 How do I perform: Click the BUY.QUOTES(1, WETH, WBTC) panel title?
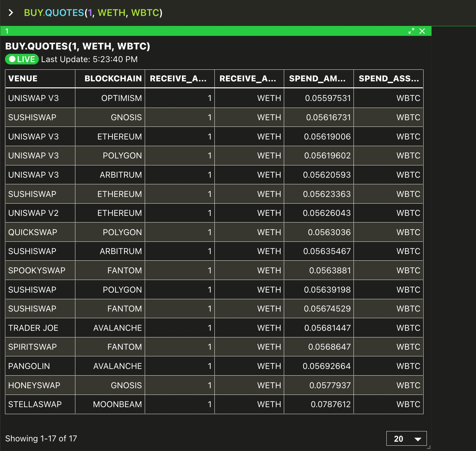78,46
